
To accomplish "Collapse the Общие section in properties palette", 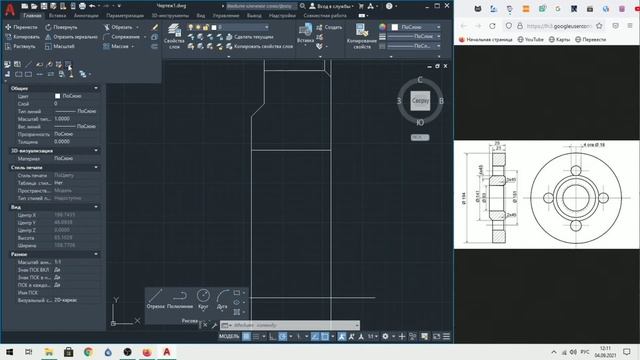I will pos(96,88).
